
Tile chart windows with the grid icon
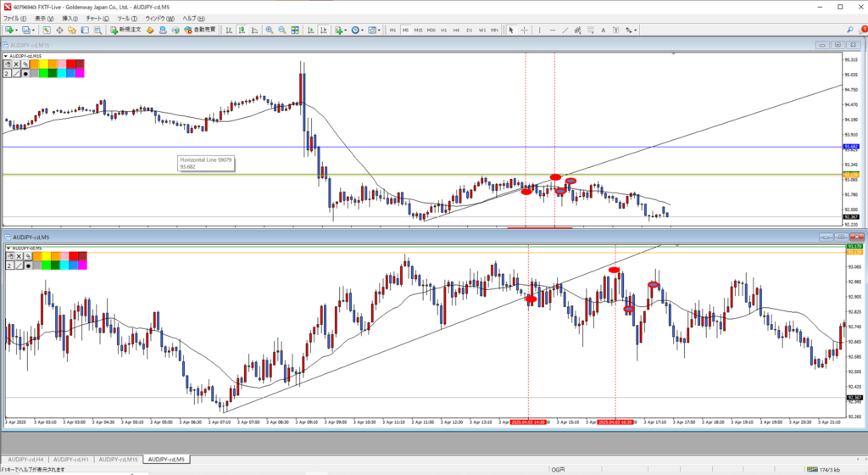tap(295, 30)
